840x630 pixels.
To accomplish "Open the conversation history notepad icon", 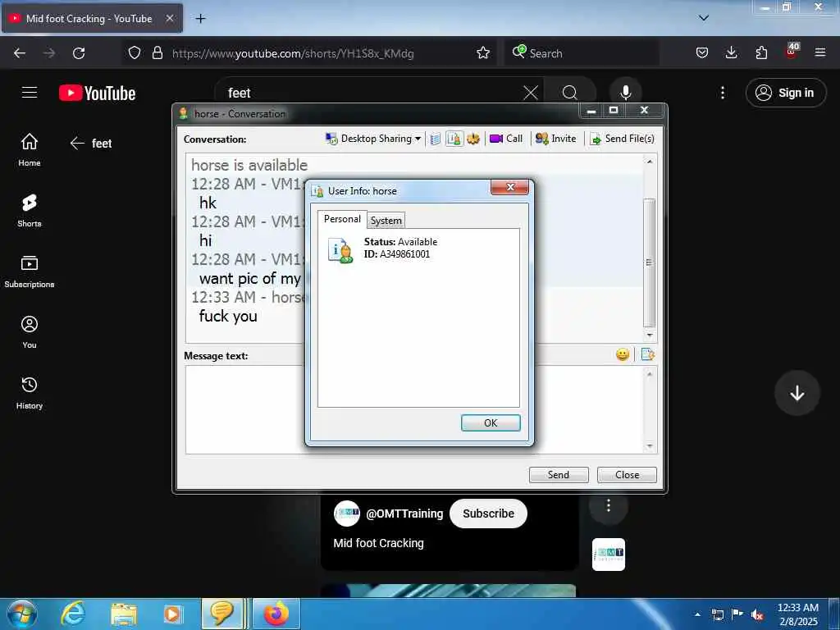I will [436, 139].
